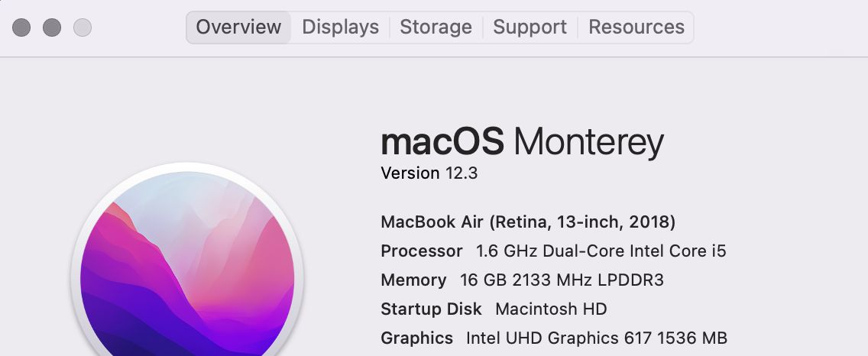
Task: Open the Resources tab
Action: point(636,28)
